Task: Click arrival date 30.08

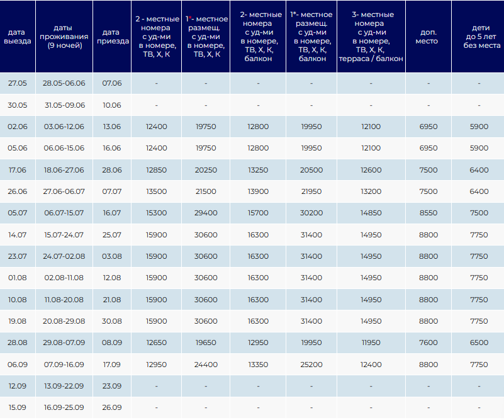Action: (112, 321)
